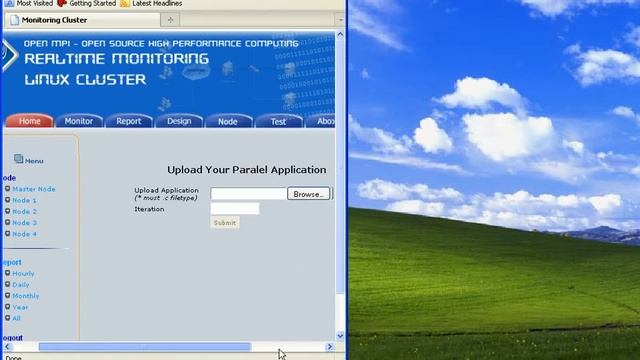This screenshot has width=640, height=360.
Task: Click the horizontal scrollbar left arrow
Action: [7, 347]
